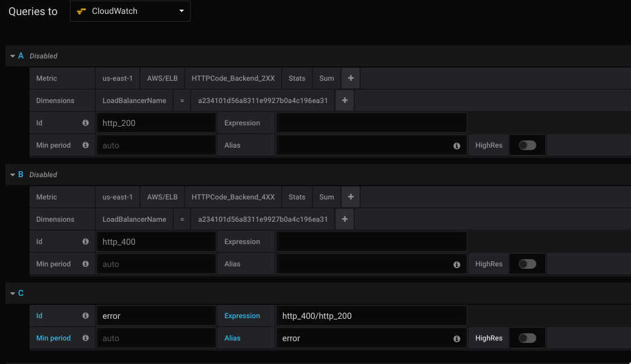The width and height of the screenshot is (631, 364).
Task: Click the info icon beside Id in query C
Action: click(x=85, y=315)
